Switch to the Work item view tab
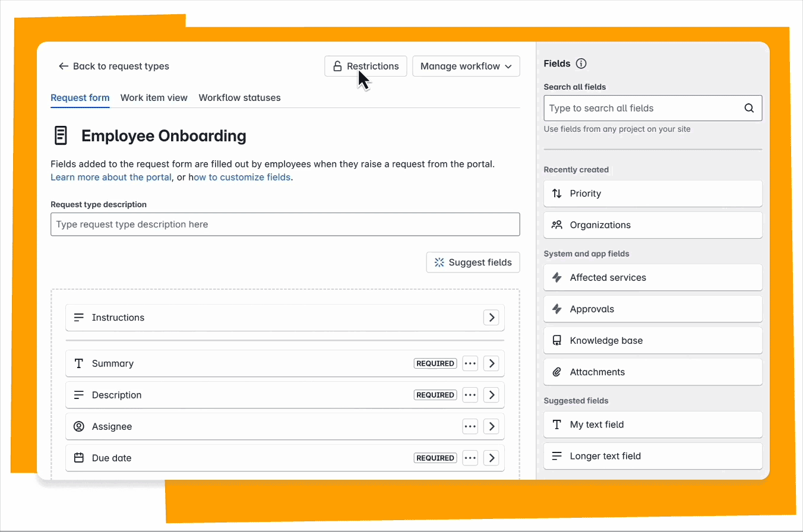The height and width of the screenshot is (532, 803). [x=154, y=97]
